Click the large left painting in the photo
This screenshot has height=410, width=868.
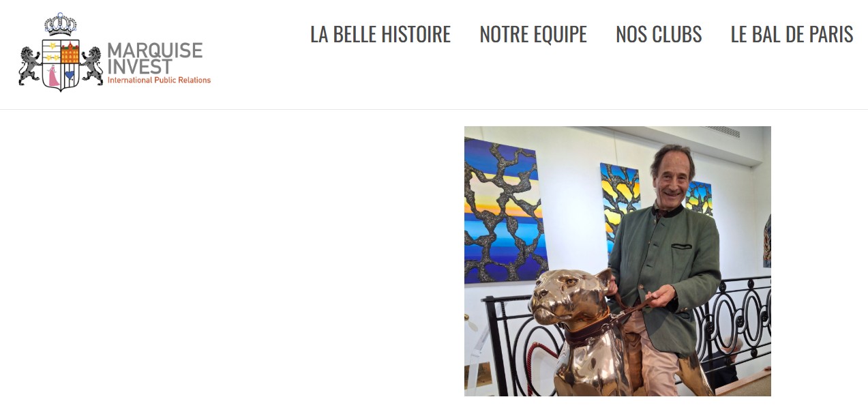click(505, 210)
